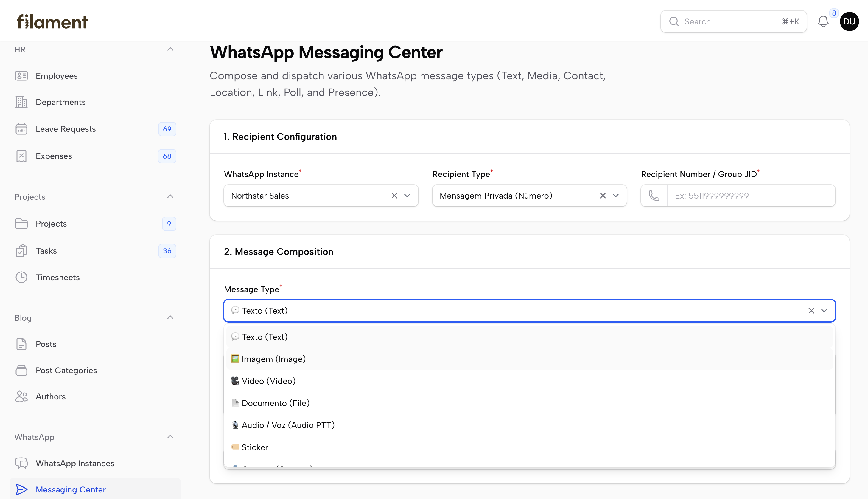Click the Employees ID card icon
This screenshot has width=868, height=499.
pos(21,76)
